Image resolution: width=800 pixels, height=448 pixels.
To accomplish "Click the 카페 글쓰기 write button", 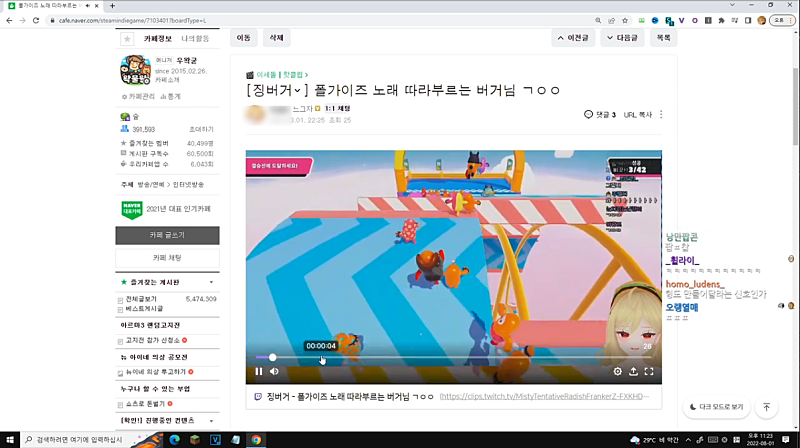I will coord(167,236).
